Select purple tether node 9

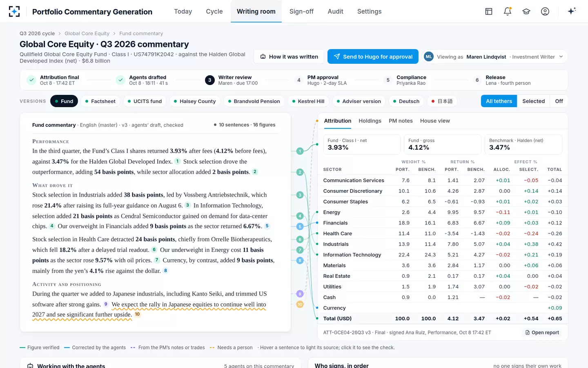pyautogui.click(x=300, y=294)
